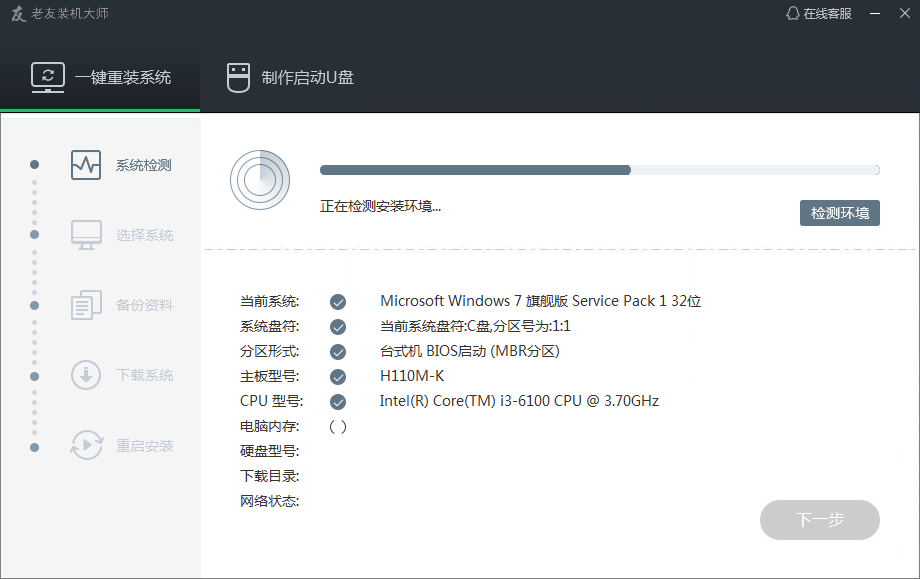Click the 当前系统盘符:C盘 value text
Image resolution: width=920 pixels, height=579 pixels.
pos(475,326)
